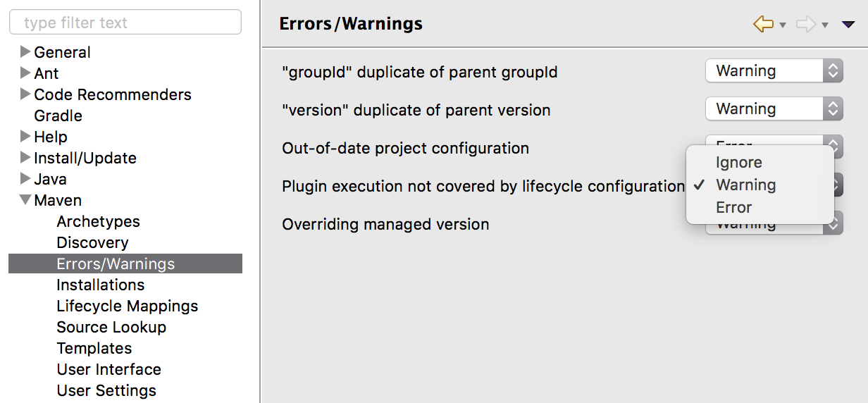
Task: Choose Ignore in the severity popup
Action: click(x=739, y=162)
